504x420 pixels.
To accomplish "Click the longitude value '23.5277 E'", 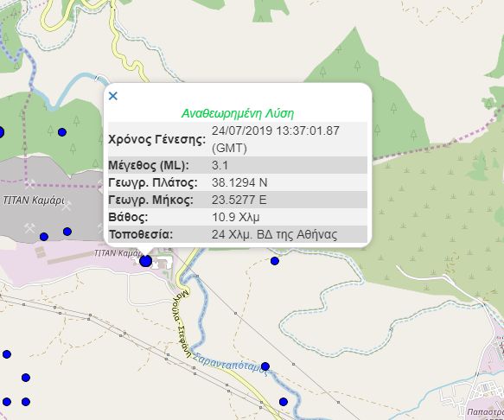I will [239, 200].
